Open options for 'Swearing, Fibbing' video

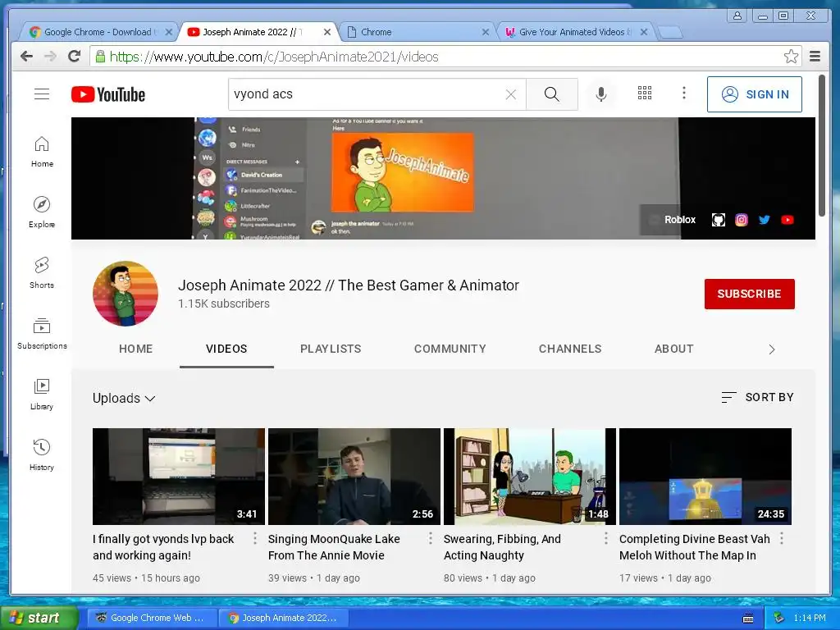click(606, 538)
